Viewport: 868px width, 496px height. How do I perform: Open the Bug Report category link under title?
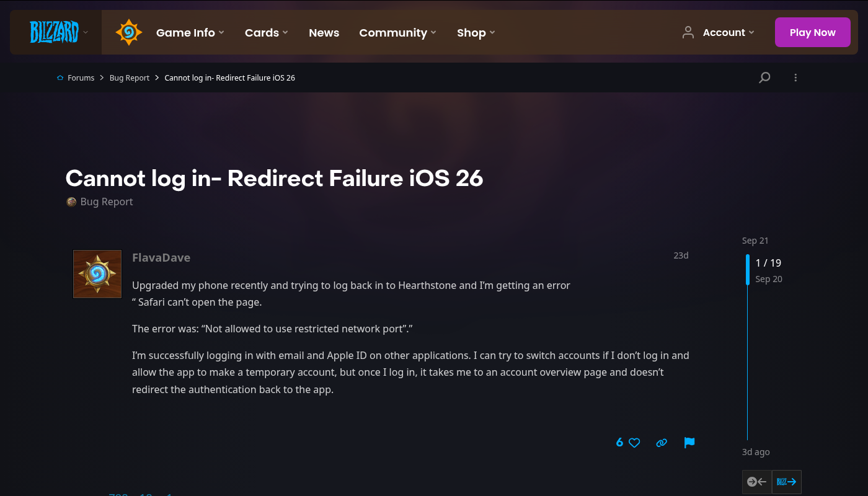pyautogui.click(x=106, y=201)
